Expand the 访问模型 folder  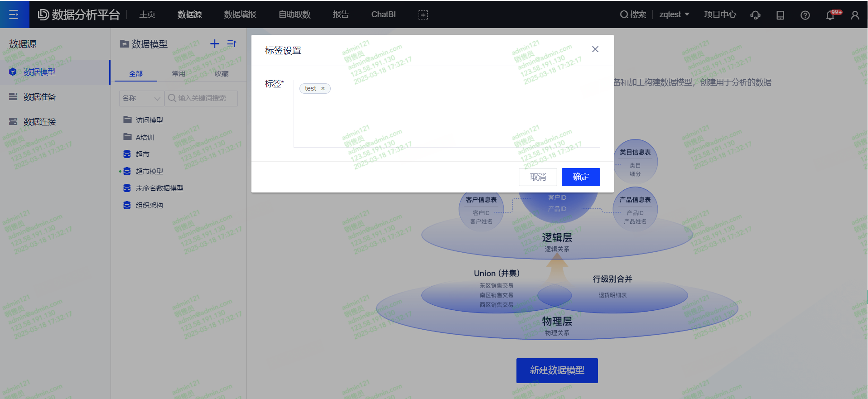(x=149, y=120)
